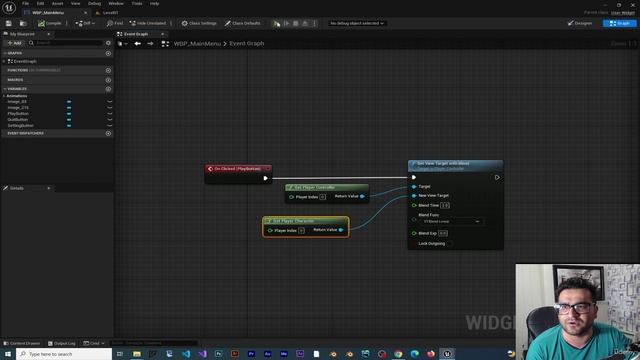Open the Content Drawer
This screenshot has width=640, height=360.
(22, 343)
